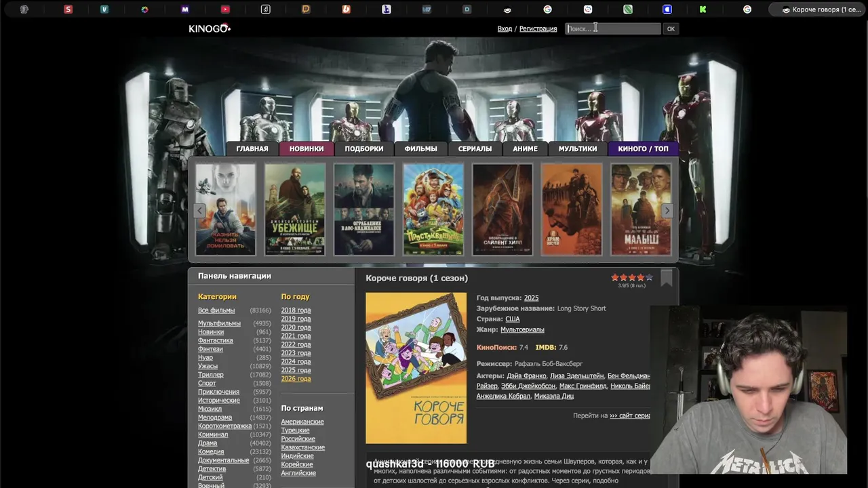
Task: Filter by 2022 года
Action: (x=296, y=344)
